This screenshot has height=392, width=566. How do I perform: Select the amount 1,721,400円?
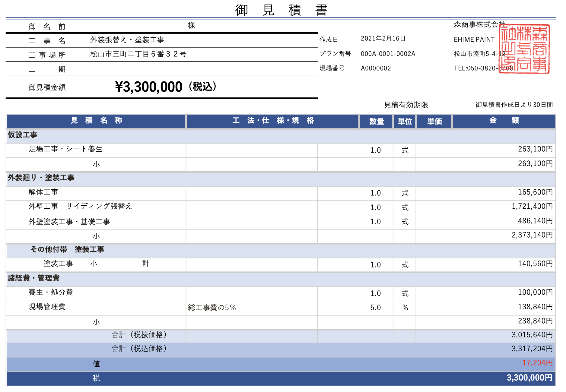[532, 206]
